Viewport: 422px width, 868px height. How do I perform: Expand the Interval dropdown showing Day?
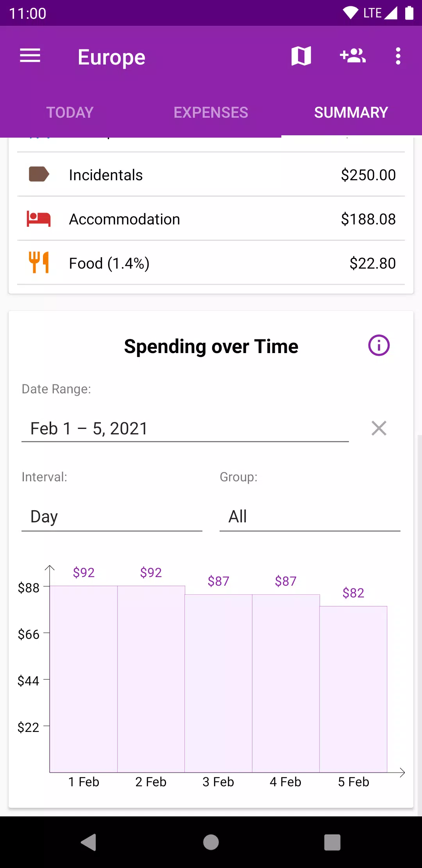[112, 517]
